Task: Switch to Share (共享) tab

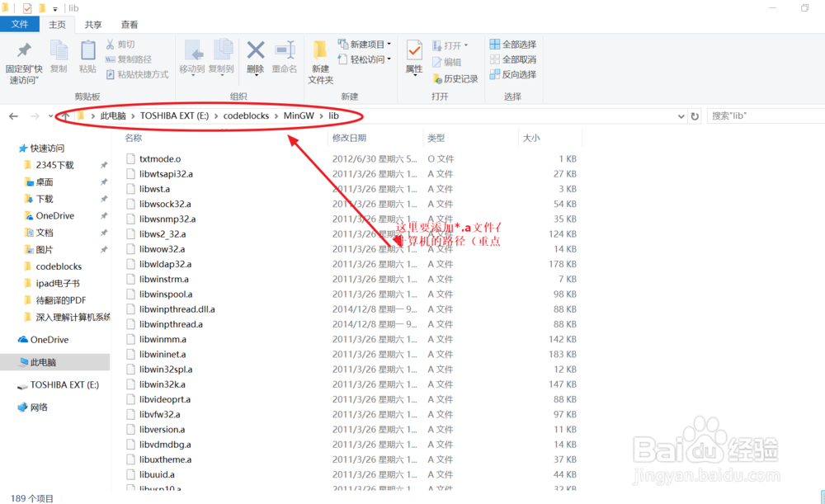Action: [93, 25]
